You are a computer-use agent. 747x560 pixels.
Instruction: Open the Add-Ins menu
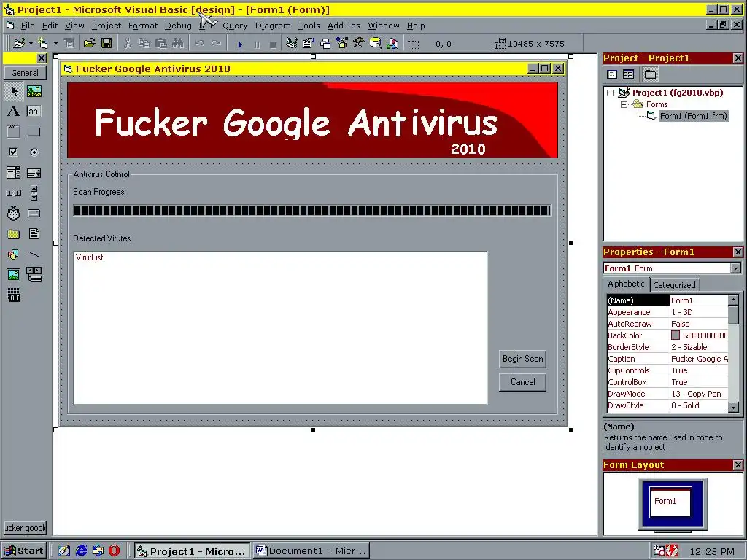click(344, 26)
